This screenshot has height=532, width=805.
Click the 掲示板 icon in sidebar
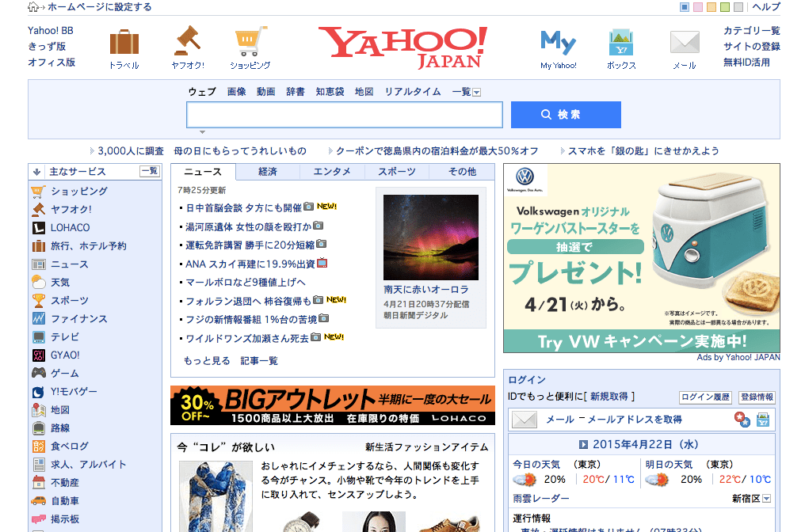click(39, 519)
